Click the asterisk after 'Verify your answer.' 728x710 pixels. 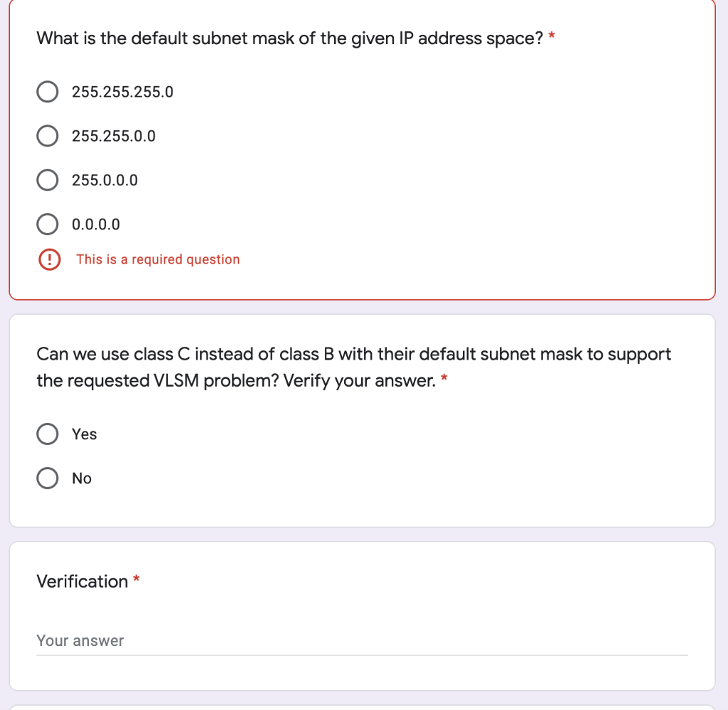coord(444,380)
